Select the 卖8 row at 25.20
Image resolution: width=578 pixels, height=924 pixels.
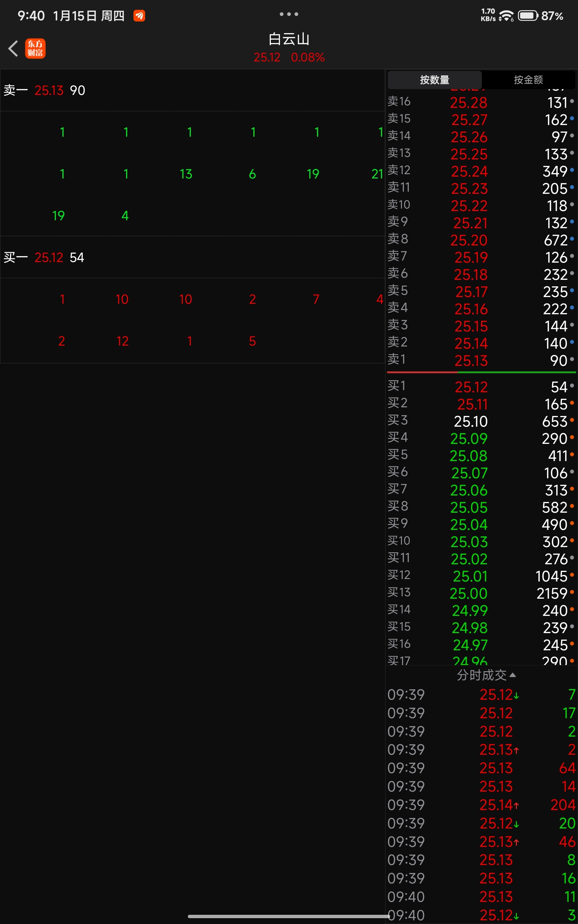[x=481, y=240]
